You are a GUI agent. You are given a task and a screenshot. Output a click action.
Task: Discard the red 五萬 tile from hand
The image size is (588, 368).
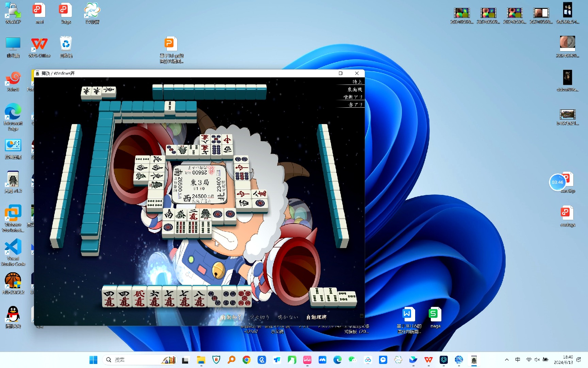point(140,297)
